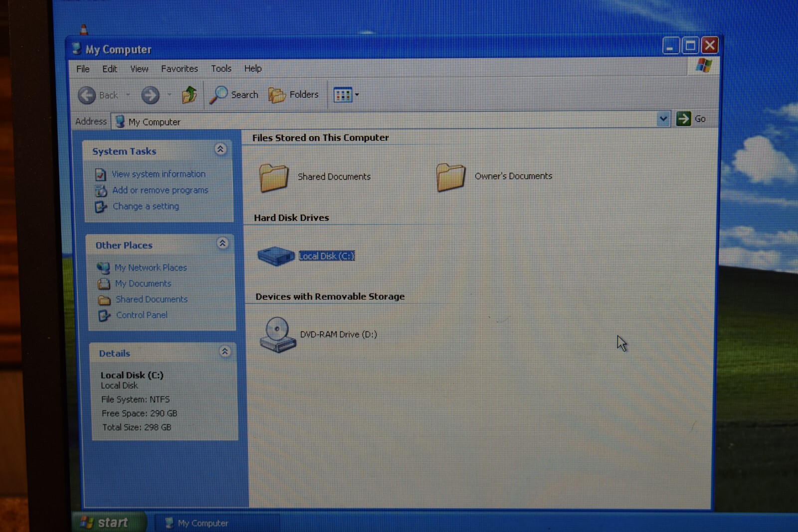The width and height of the screenshot is (798, 532).
Task: Click Add or remove programs link
Action: coord(160,190)
